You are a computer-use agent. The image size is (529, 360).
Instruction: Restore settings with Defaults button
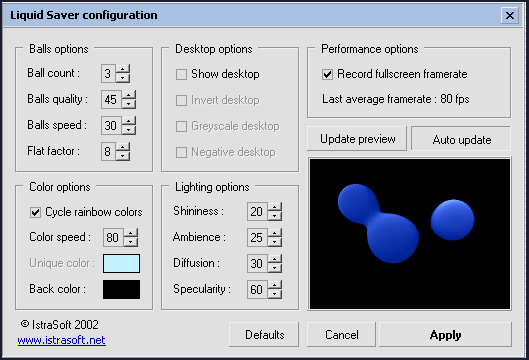pyautogui.click(x=264, y=335)
